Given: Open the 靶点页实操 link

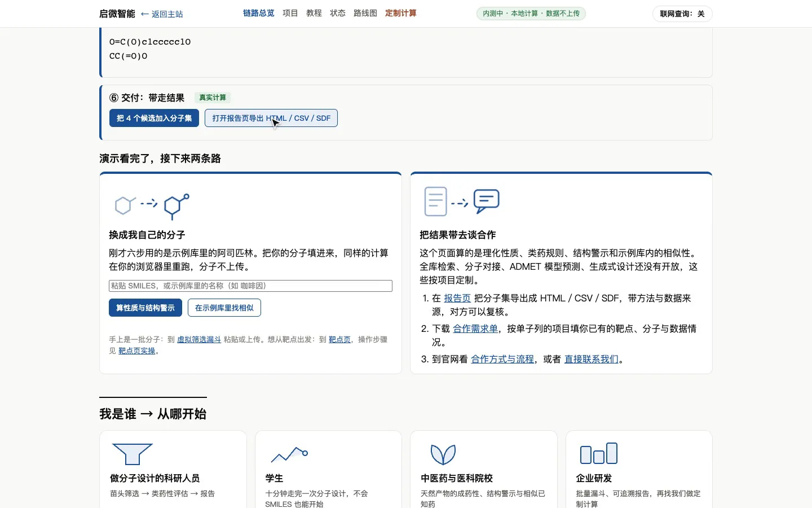Looking at the screenshot, I should tap(136, 351).
